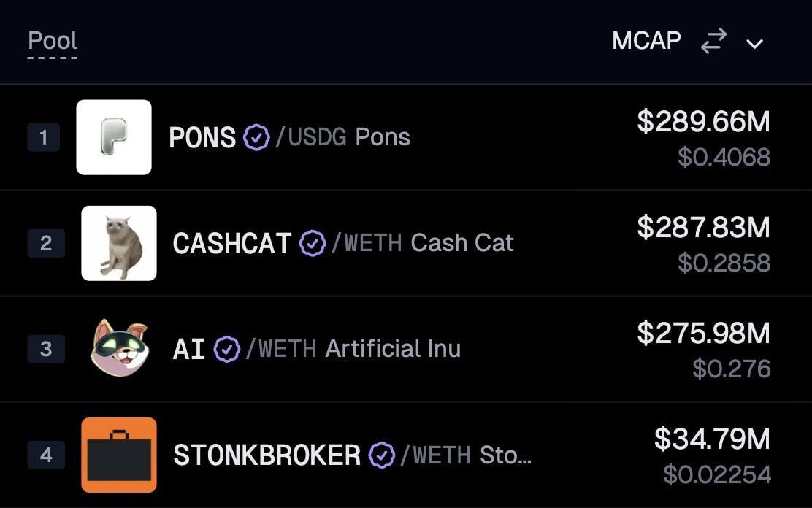Screen dimensions: 812x508
Task: Click the $34.79M market cap value
Action: 712,439
